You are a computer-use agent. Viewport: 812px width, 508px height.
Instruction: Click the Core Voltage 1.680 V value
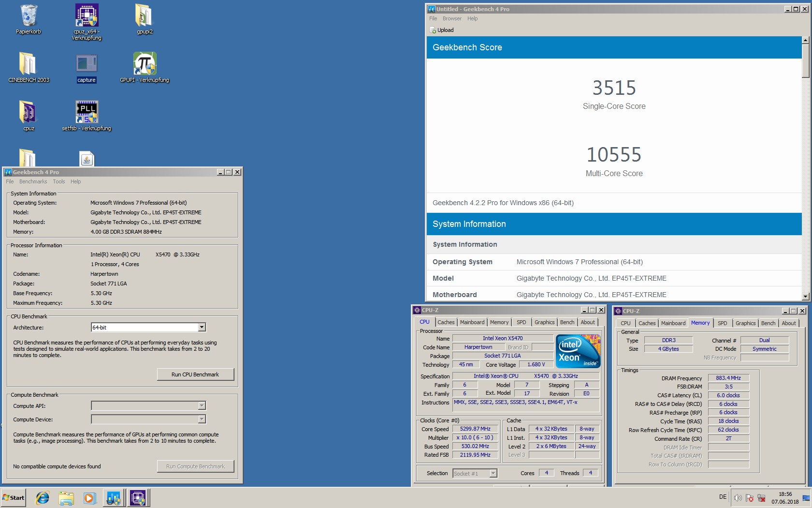click(536, 365)
